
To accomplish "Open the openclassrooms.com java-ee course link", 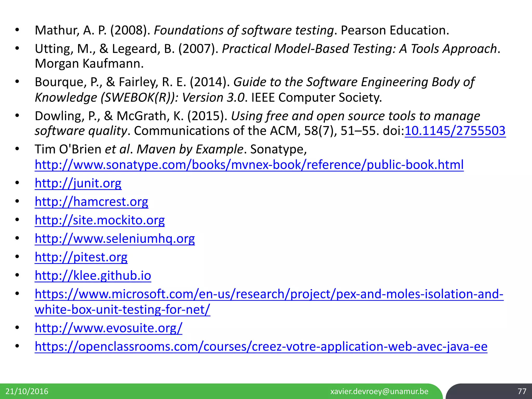I will tap(261, 347).
